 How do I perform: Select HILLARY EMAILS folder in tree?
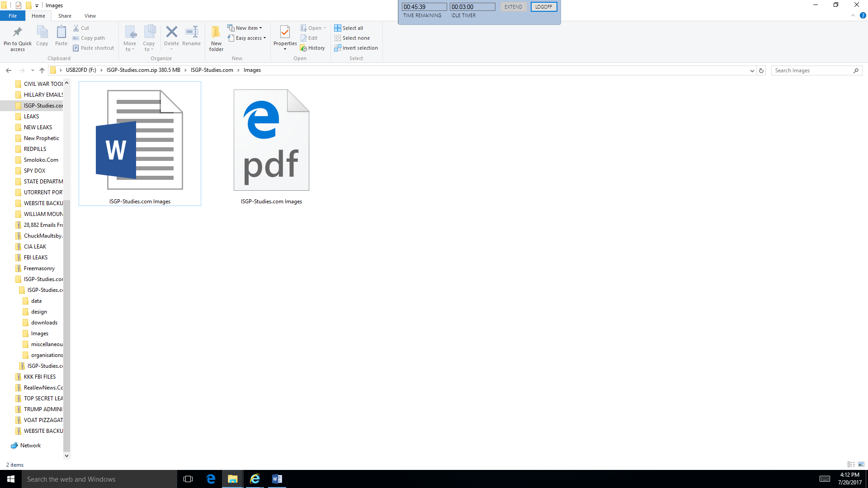[39, 94]
